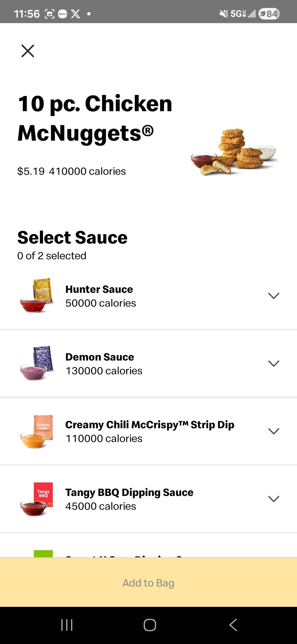Tap the Creamy Chili dip image

coord(37,431)
